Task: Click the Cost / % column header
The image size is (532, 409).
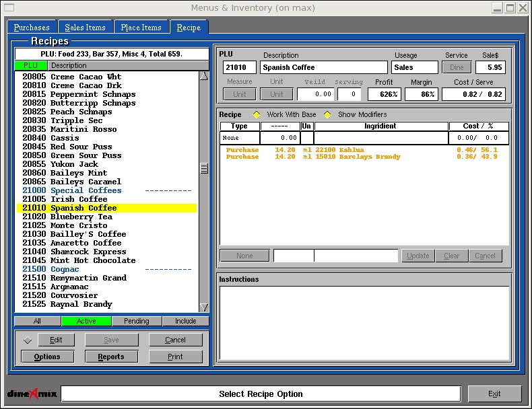Action: click(x=478, y=126)
